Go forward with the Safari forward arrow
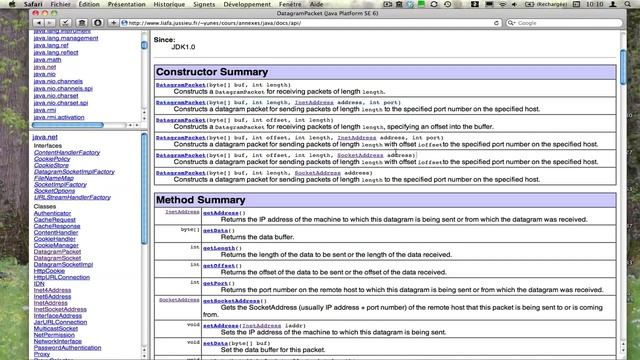The width and height of the screenshot is (640, 360). click(x=49, y=23)
